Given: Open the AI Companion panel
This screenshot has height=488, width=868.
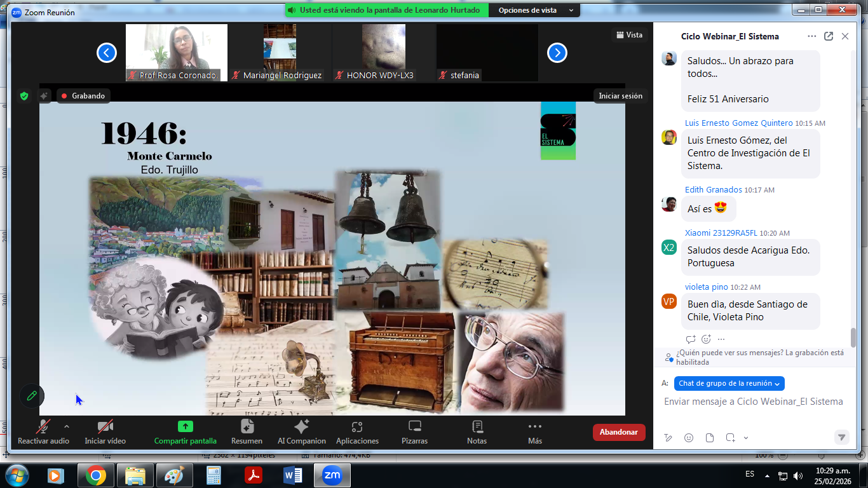Looking at the screenshot, I should point(301,432).
